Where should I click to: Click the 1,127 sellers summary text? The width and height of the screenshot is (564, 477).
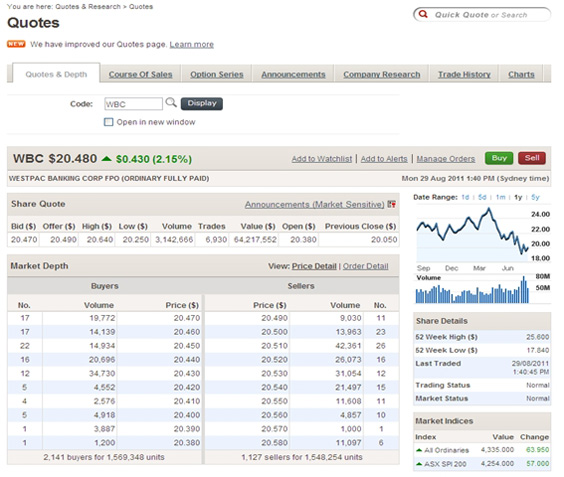point(302,457)
